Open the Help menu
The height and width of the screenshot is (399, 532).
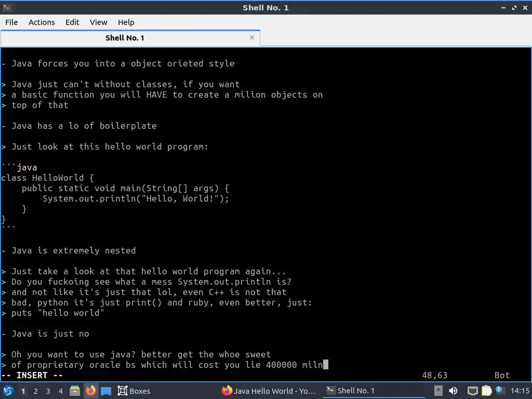point(126,22)
